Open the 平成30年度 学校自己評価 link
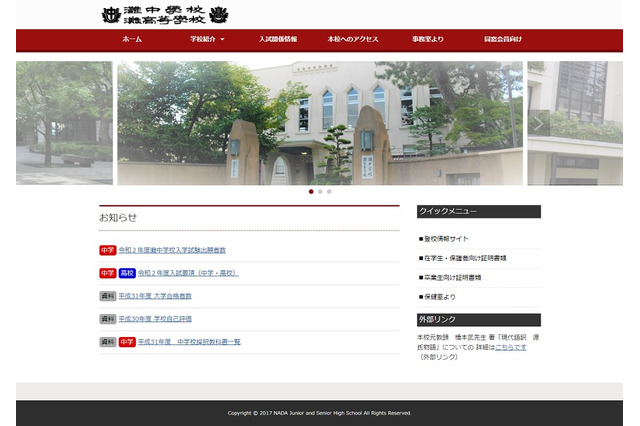640x426 pixels. coord(155,319)
